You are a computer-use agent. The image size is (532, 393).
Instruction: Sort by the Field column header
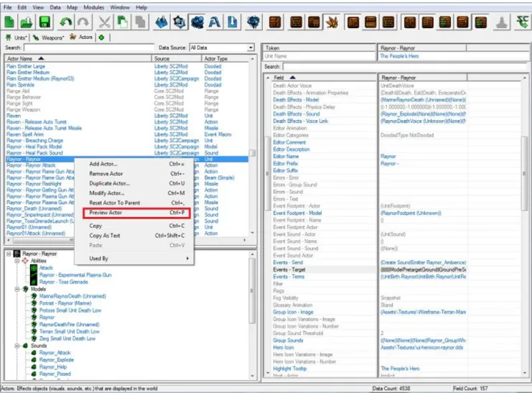pyautogui.click(x=324, y=78)
